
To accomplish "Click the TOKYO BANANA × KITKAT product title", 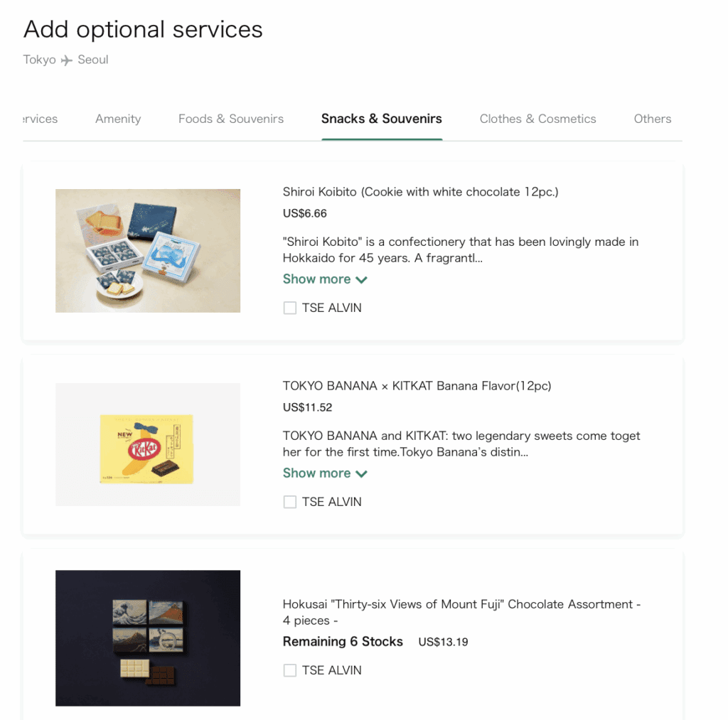I will point(417,386).
